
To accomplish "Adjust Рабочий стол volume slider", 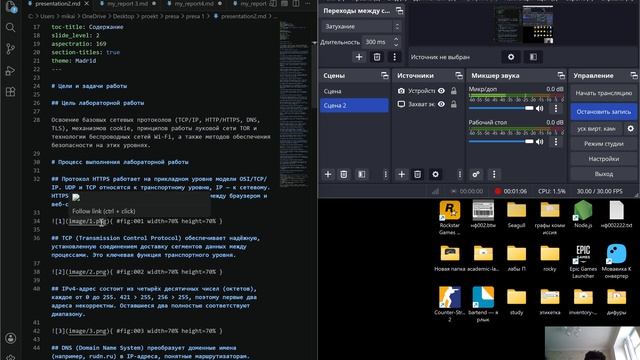I will [501, 142].
